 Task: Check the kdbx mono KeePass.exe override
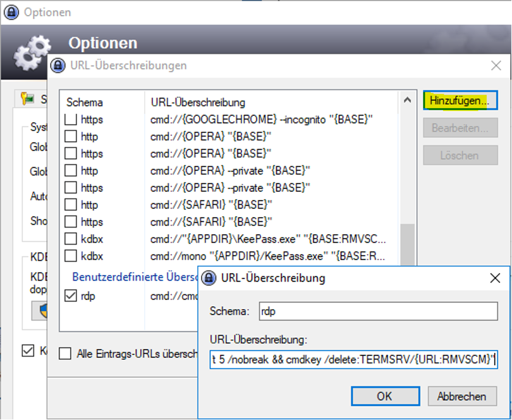tap(71, 256)
